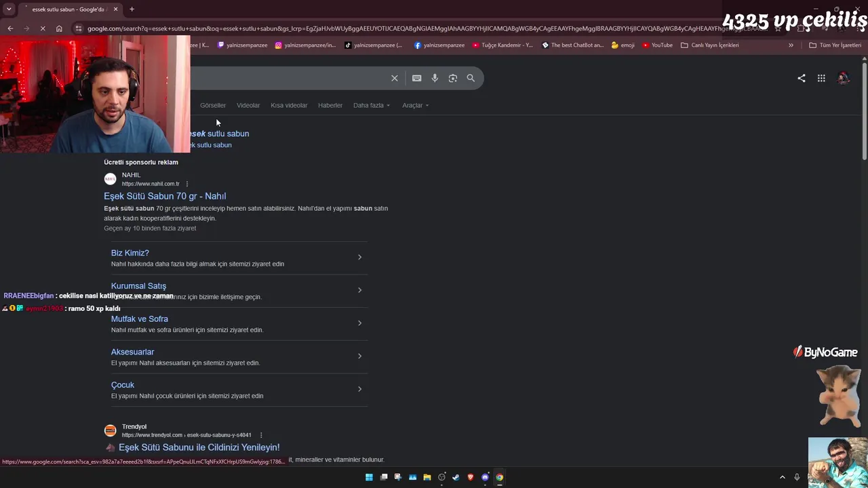The image size is (868, 488).
Task: Open the Çocuk sitelink
Action: pos(123,385)
